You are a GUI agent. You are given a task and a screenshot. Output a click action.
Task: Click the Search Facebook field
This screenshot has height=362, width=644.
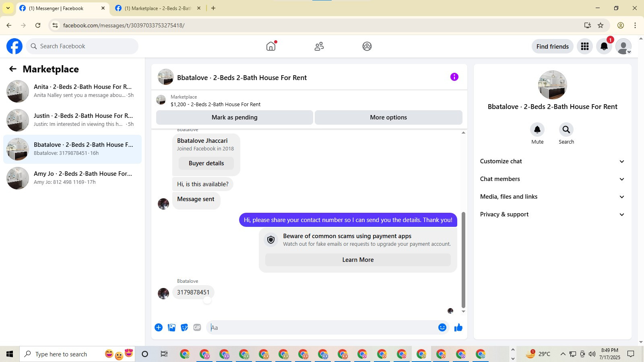pos(82,46)
